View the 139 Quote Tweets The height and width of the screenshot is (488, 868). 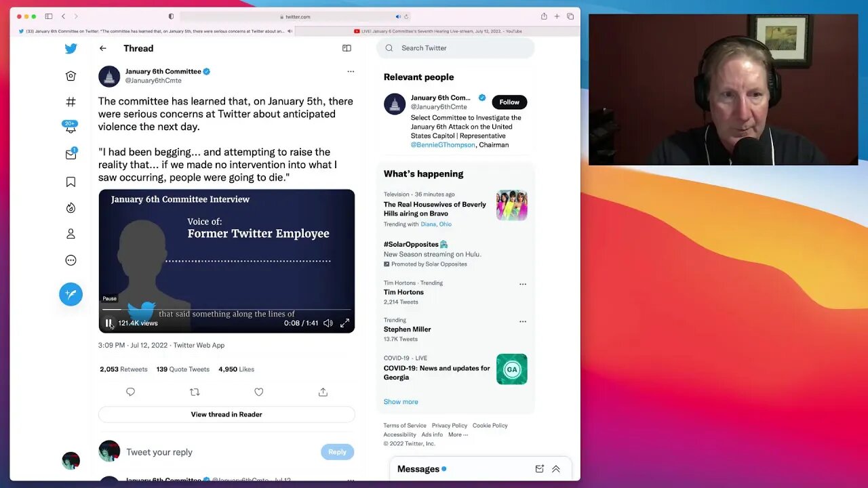(183, 369)
